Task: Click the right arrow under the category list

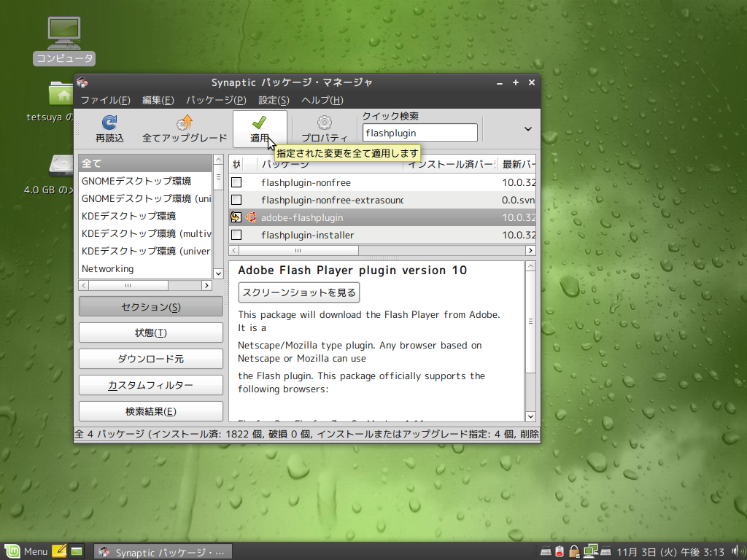Action: tap(206, 285)
